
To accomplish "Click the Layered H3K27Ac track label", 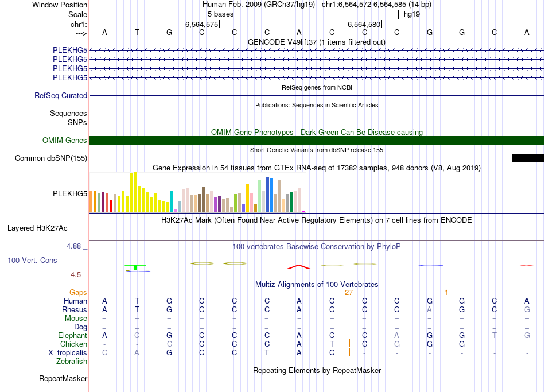I will [x=37, y=228].
